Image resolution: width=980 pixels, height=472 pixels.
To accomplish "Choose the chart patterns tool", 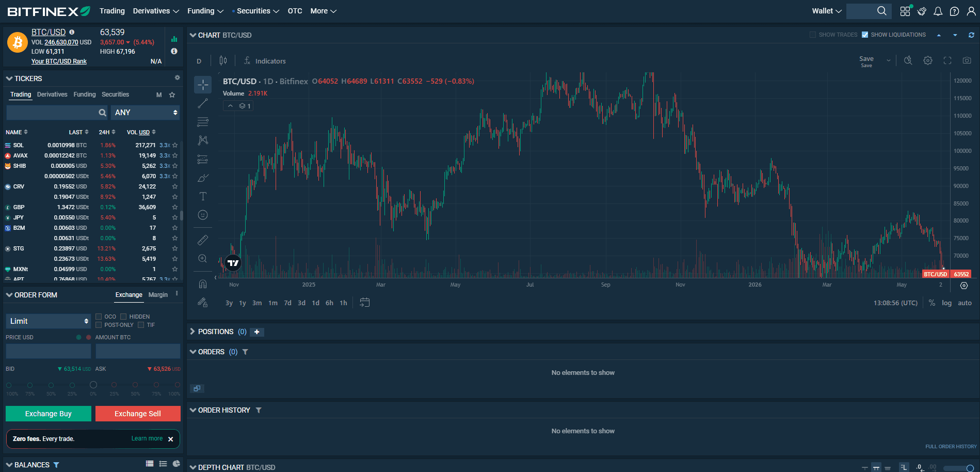I will click(203, 140).
